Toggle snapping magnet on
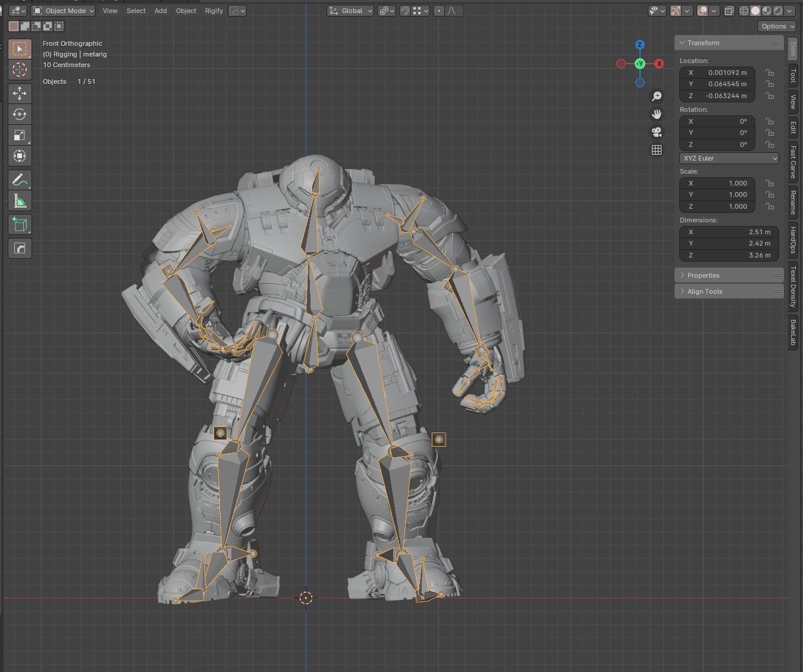 tap(405, 11)
